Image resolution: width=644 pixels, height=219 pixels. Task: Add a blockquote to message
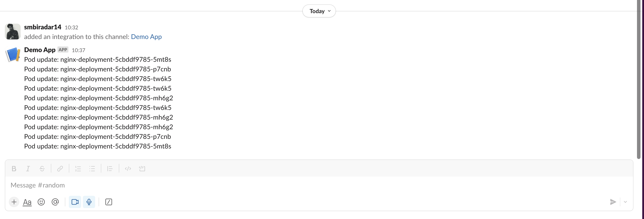pyautogui.click(x=110, y=169)
